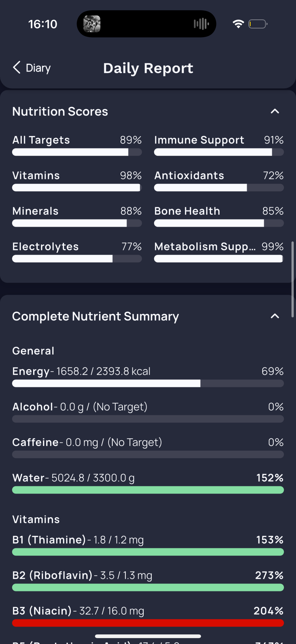Screen dimensions: 296x644
Task: Open B2 (Riboflavin) nutrient details
Action: [148, 580]
